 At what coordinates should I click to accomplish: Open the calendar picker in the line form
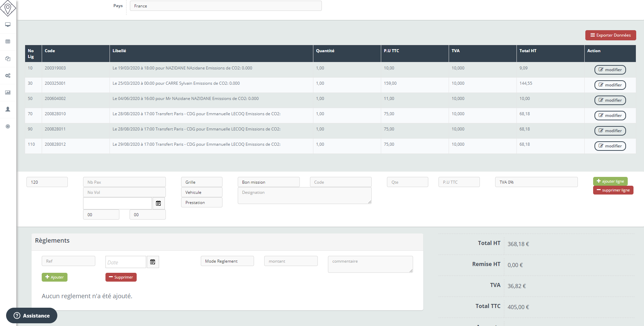(158, 203)
